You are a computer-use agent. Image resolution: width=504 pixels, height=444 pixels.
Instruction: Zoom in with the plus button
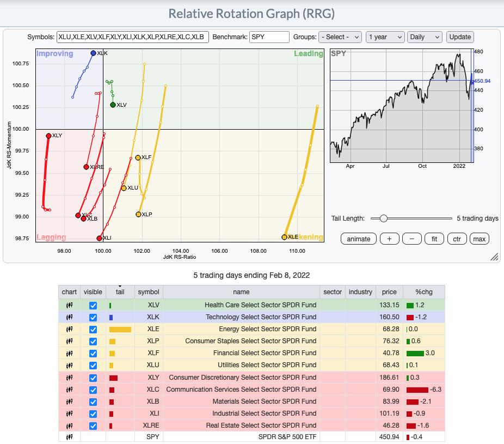click(389, 239)
